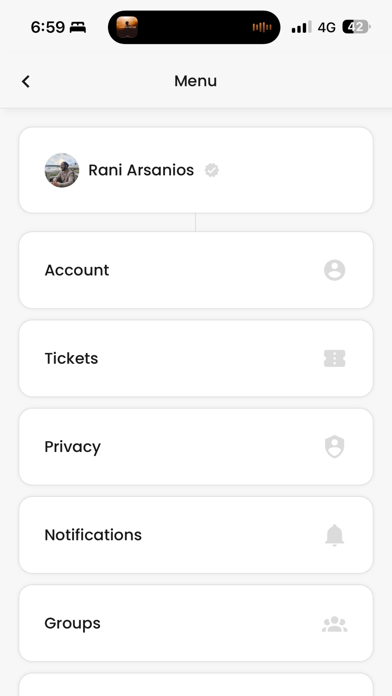This screenshot has width=392, height=696.
Task: Go to Notifications settings label
Action: [x=93, y=535]
